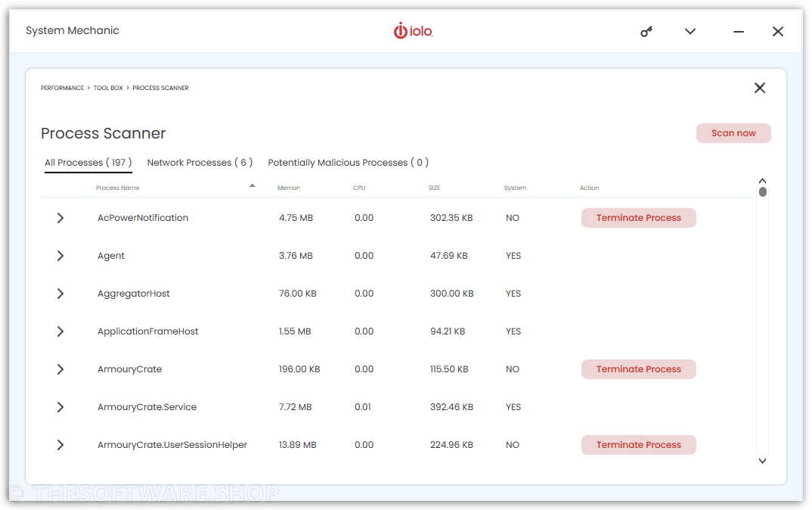Screen dimensions: 812x510
Task: Sort the table by CPU column
Action: (359, 188)
